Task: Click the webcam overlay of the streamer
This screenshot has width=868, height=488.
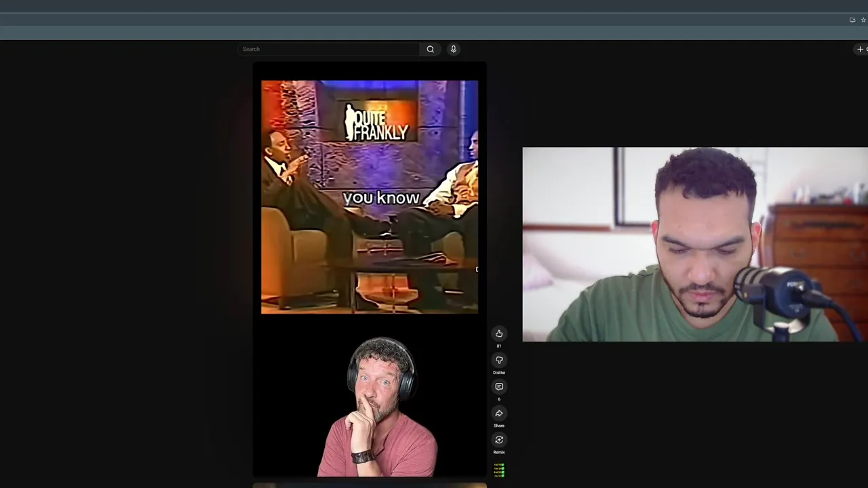Action: [695, 244]
